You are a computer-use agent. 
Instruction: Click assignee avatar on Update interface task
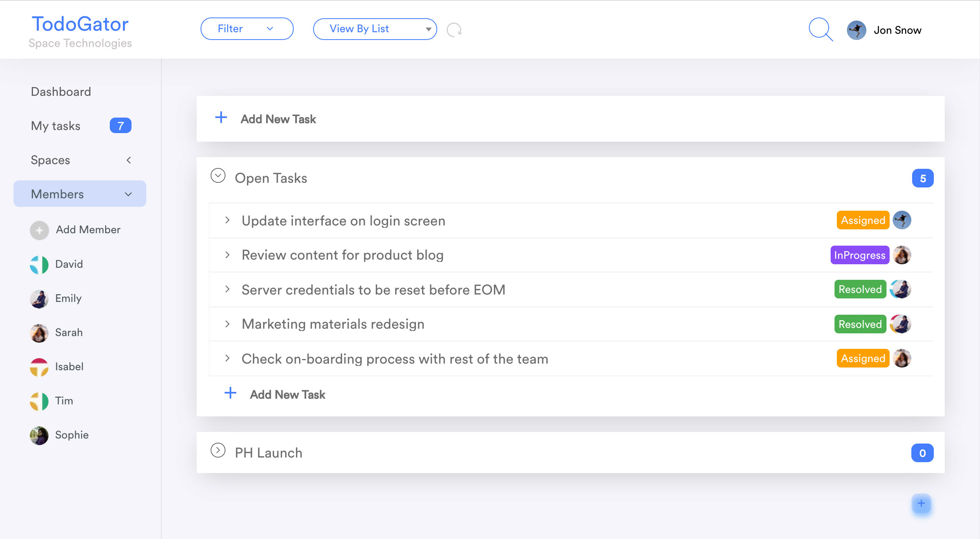pyautogui.click(x=902, y=220)
